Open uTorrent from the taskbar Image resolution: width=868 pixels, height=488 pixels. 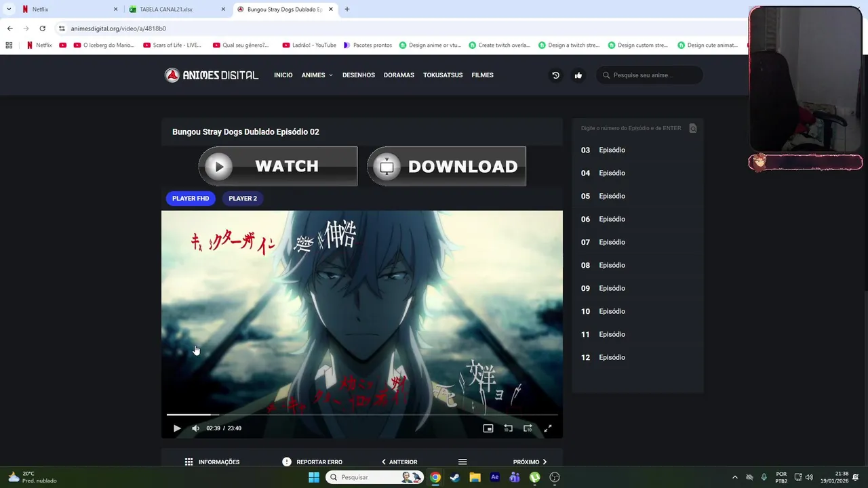[x=535, y=477]
